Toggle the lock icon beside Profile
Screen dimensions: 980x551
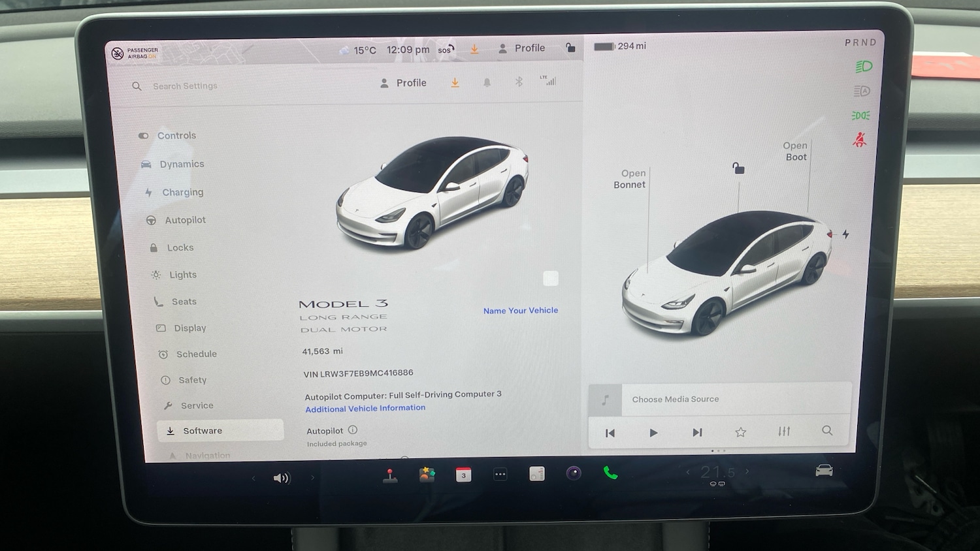click(x=570, y=47)
